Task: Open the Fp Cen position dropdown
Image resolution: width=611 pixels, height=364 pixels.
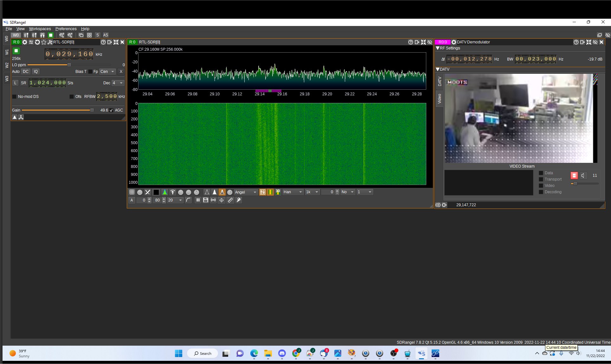Action: (x=107, y=72)
